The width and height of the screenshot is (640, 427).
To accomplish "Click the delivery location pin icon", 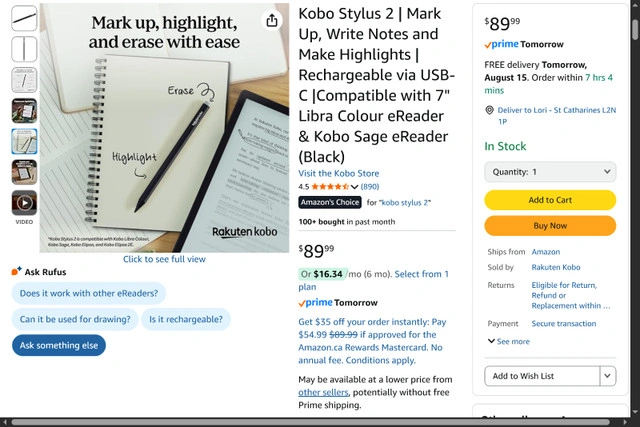I will 489,111.
